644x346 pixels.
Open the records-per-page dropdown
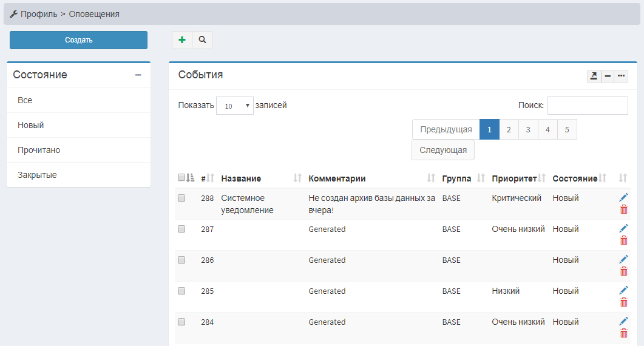[x=234, y=106]
